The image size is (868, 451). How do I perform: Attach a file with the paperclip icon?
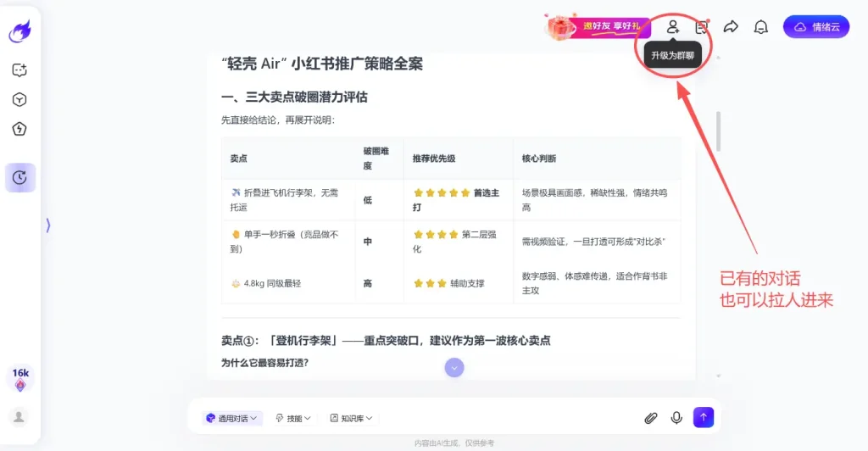click(x=651, y=417)
